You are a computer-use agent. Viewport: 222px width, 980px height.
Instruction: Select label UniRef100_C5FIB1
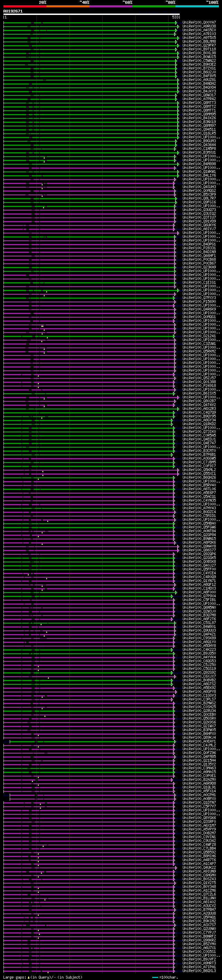199,600
